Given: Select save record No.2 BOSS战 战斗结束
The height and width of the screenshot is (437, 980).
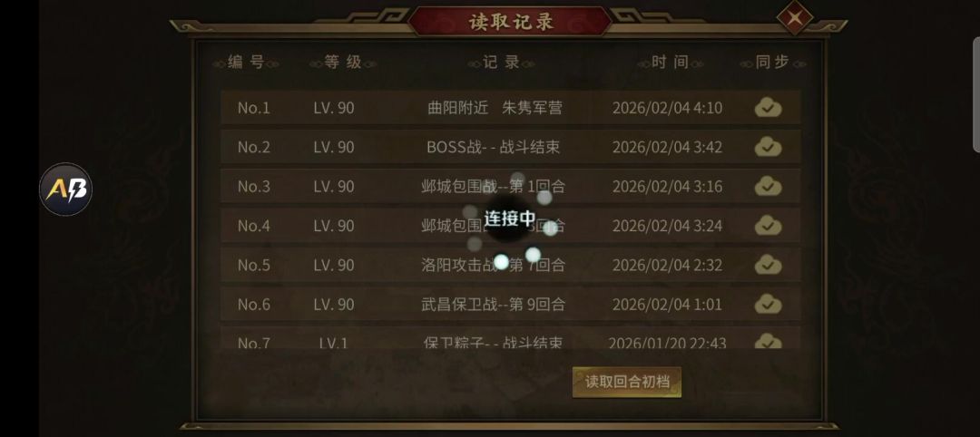Looking at the screenshot, I should tap(510, 147).
